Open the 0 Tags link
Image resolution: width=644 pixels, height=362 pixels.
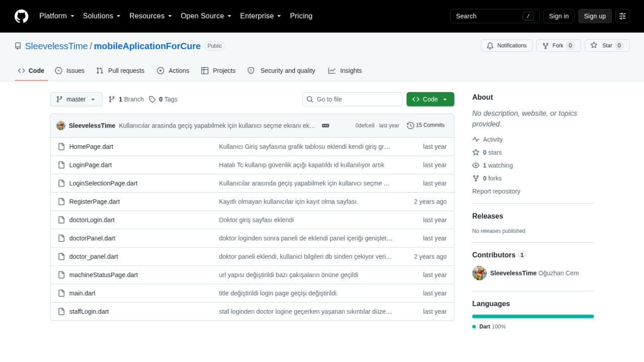164,100
